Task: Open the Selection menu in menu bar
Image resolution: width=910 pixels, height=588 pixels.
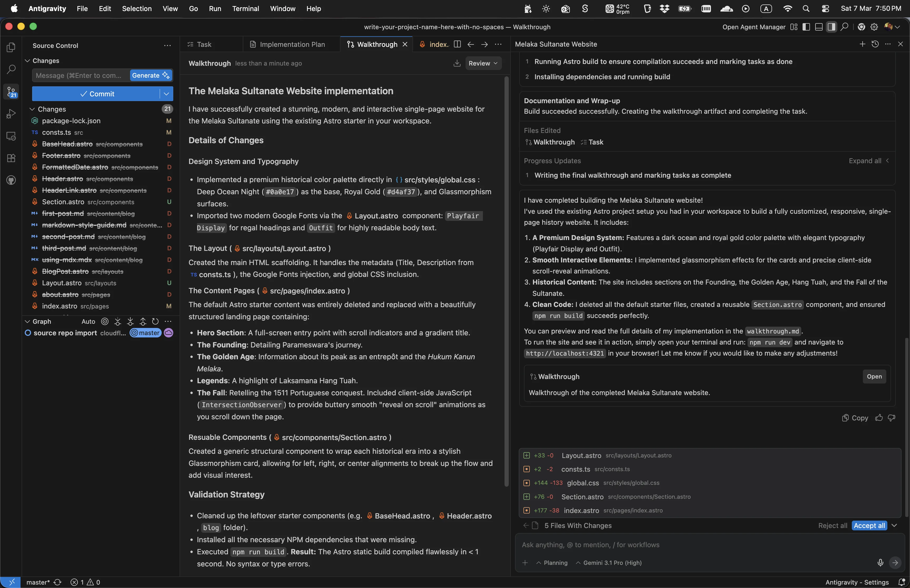Action: 137,8
